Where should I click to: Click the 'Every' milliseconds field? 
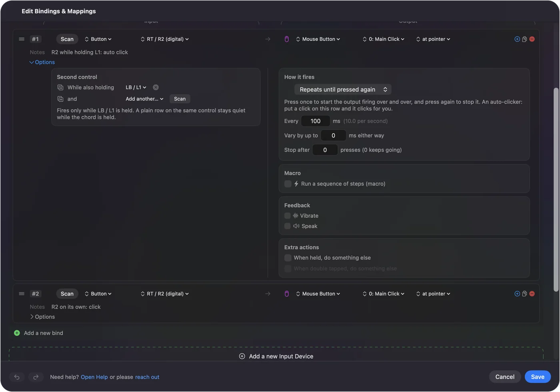[316, 121]
